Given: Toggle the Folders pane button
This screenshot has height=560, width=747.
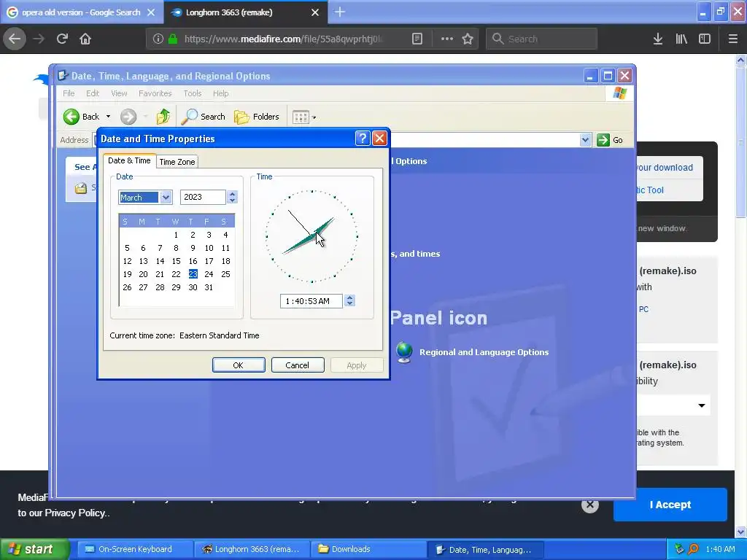Looking at the screenshot, I should (256, 117).
